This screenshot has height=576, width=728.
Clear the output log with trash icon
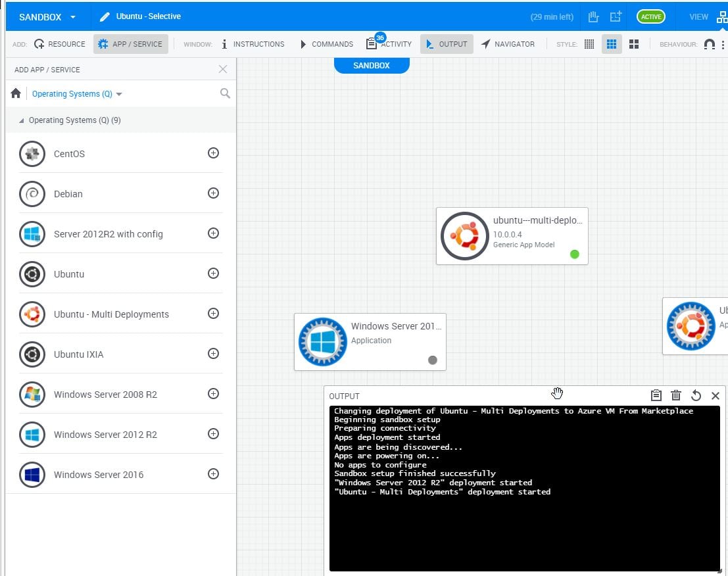676,395
